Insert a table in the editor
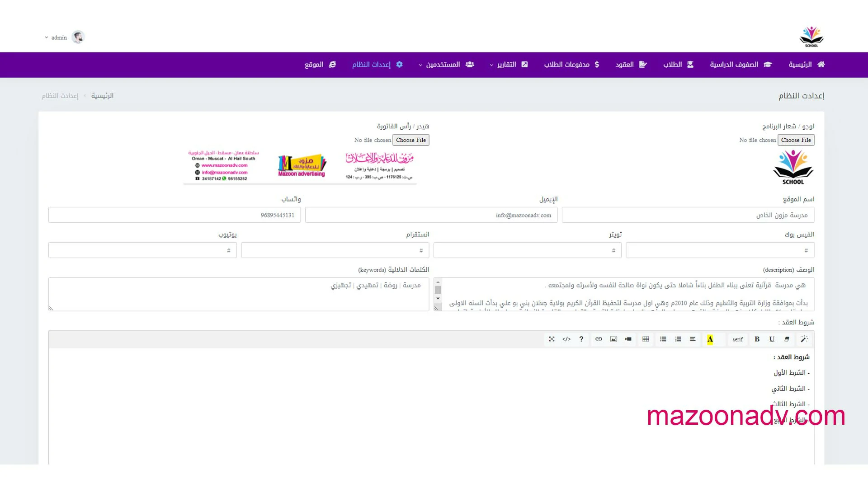This screenshot has height=488, width=868. [x=646, y=339]
